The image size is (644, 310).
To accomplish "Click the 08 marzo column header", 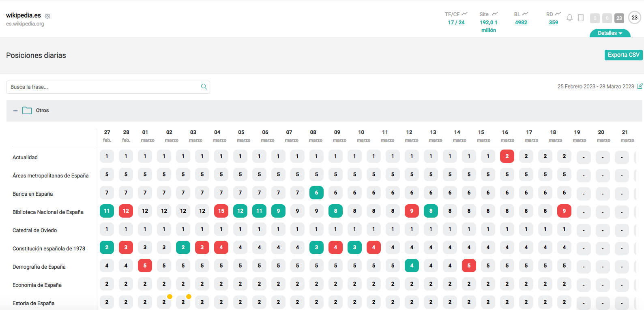I will (x=316, y=136).
